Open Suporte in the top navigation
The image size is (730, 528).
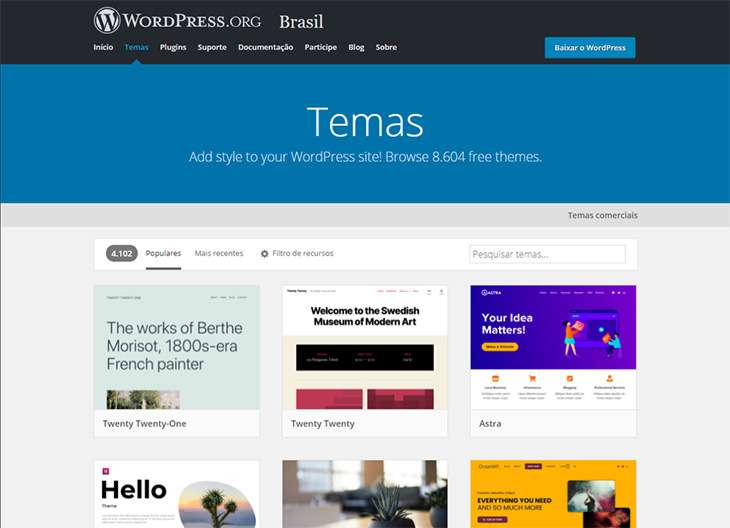pyautogui.click(x=212, y=47)
